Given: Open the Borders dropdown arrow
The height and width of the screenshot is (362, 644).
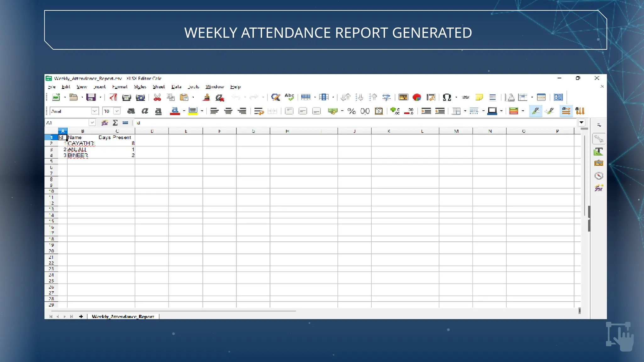Looking at the screenshot, I should (465, 111).
